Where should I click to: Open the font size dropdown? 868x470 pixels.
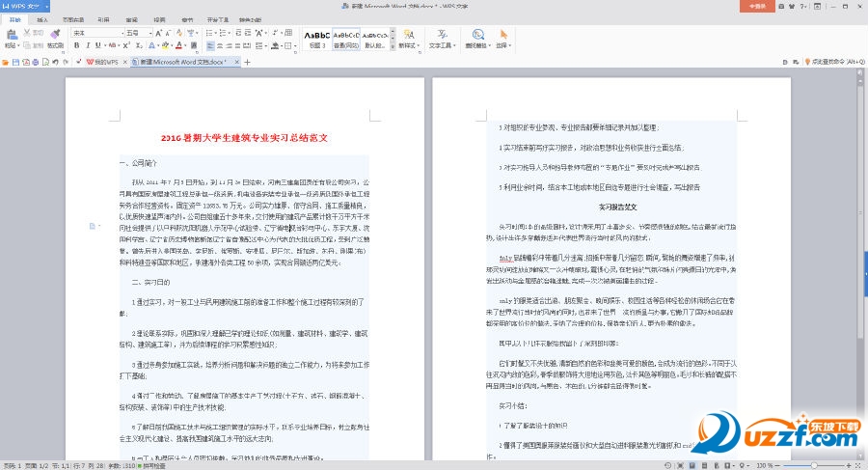[x=149, y=33]
